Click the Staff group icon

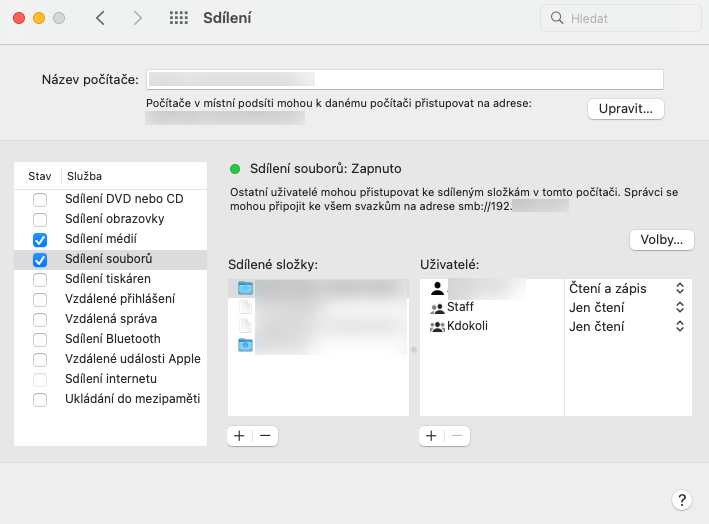pyautogui.click(x=437, y=308)
